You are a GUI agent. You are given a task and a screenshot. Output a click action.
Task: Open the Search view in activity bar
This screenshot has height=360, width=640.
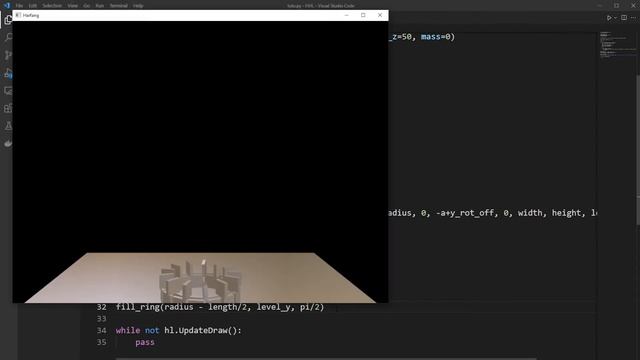(8, 38)
